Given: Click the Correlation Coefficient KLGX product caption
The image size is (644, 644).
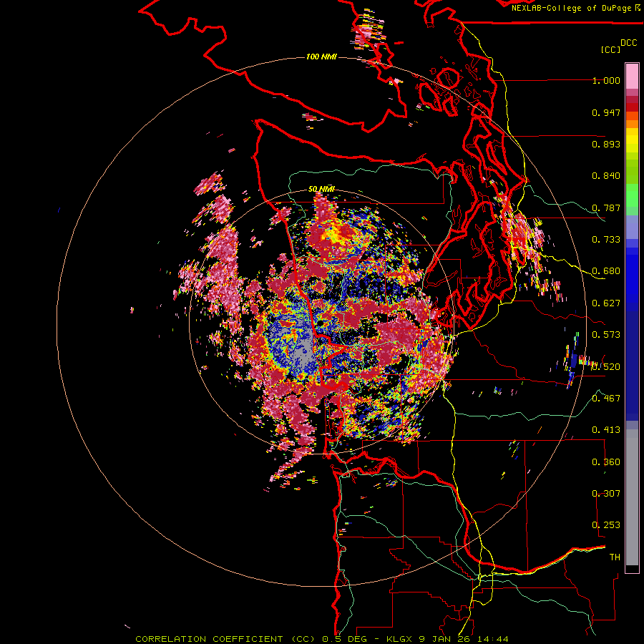Looking at the screenshot, I should [x=322, y=639].
